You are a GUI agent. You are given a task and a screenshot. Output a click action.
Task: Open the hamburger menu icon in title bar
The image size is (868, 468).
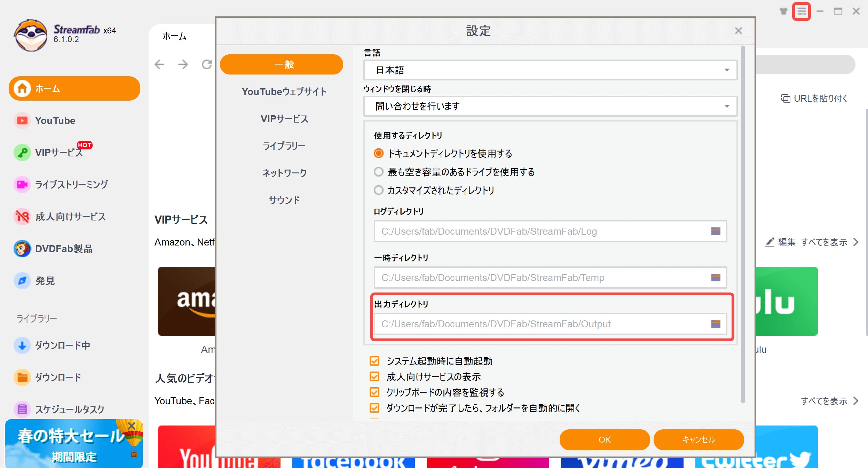pyautogui.click(x=801, y=11)
